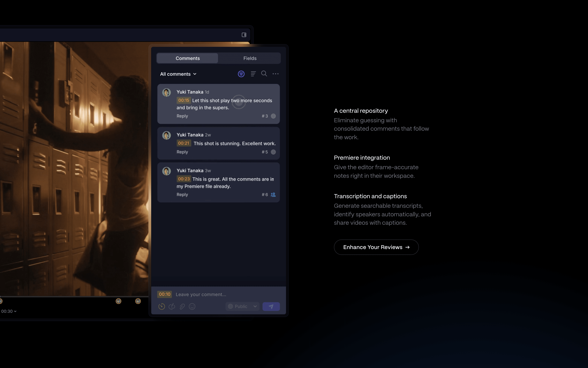Jump to the 00:15 timestamp badge
The width and height of the screenshot is (588, 368).
(184, 100)
